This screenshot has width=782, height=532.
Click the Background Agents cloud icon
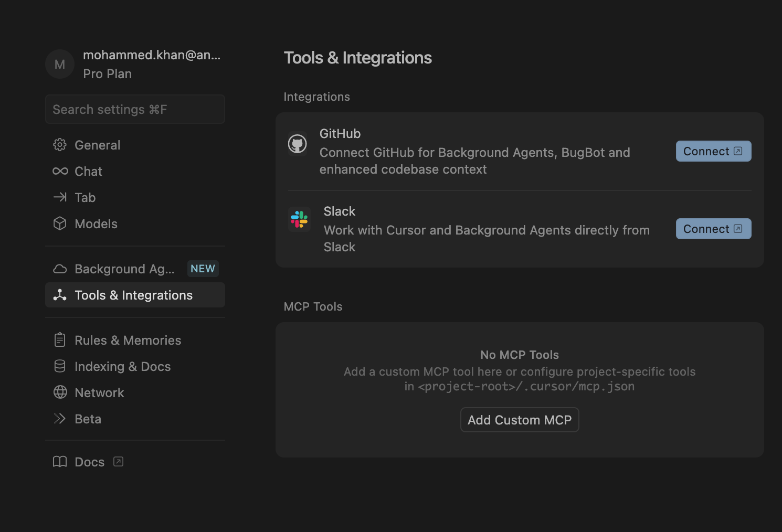coord(60,269)
